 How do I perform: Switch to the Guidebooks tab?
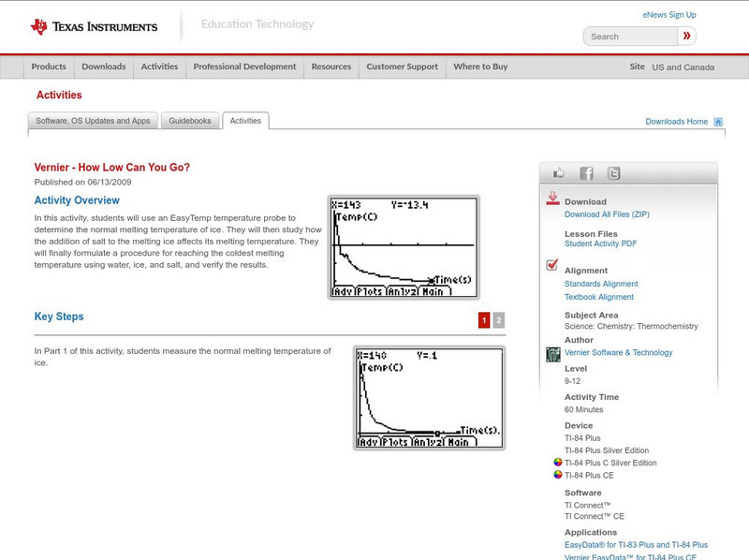click(190, 121)
